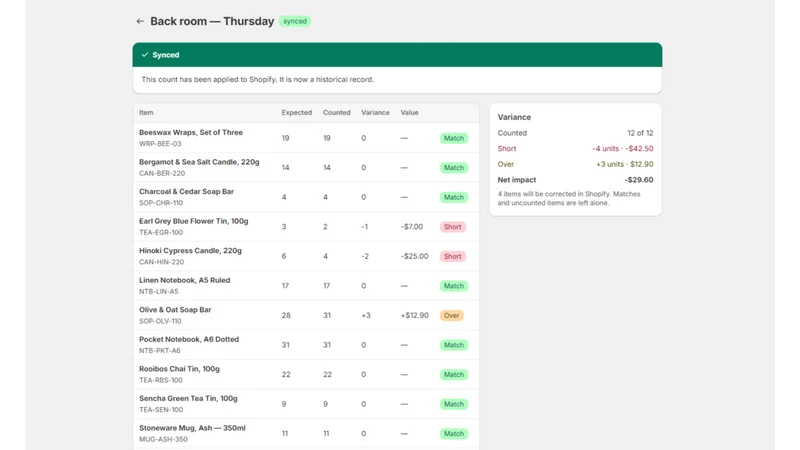800x450 pixels.
Task: Click Short badge on Hinoki Cypress row
Action: point(453,257)
